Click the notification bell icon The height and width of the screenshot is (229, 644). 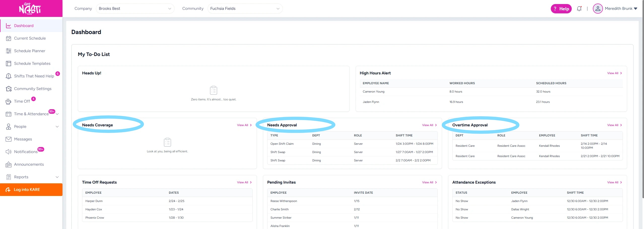[579, 9]
